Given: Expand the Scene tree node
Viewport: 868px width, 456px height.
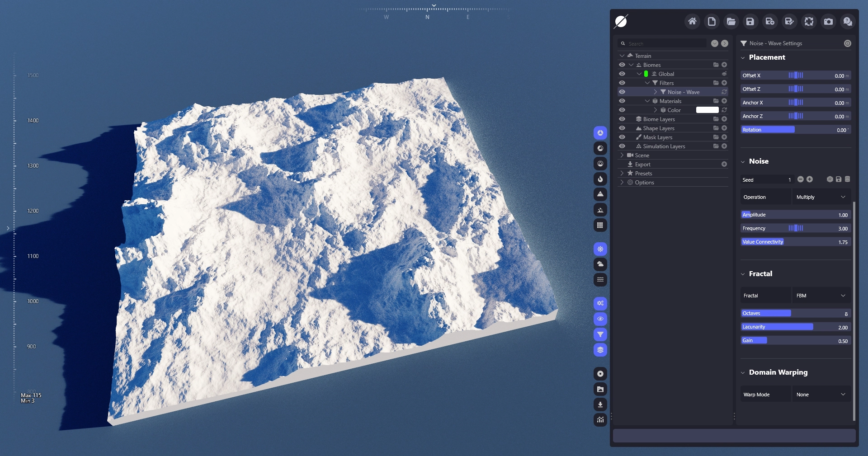Looking at the screenshot, I should [x=622, y=155].
